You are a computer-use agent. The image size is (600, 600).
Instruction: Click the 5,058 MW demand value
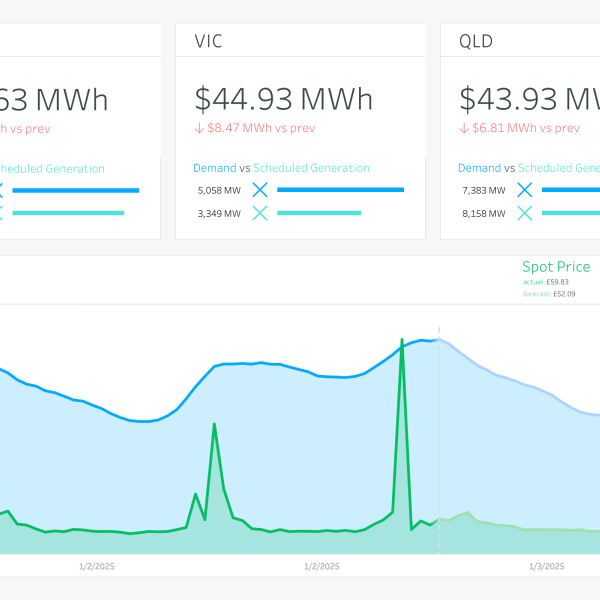pos(219,190)
